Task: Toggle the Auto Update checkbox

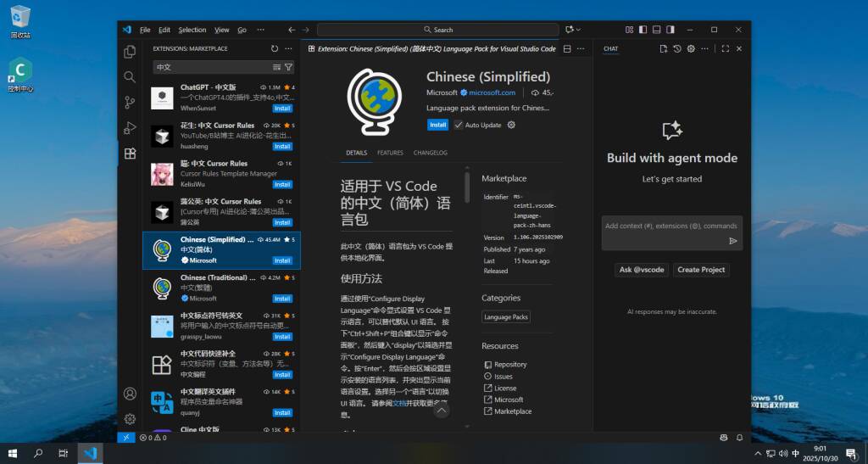Action: (459, 125)
